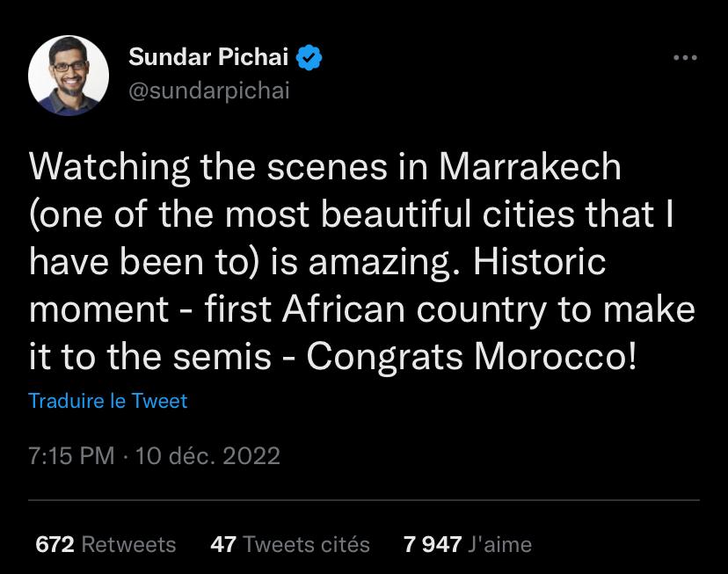The width and height of the screenshot is (728, 574).
Task: Click the blue verified badge
Action: [309, 58]
